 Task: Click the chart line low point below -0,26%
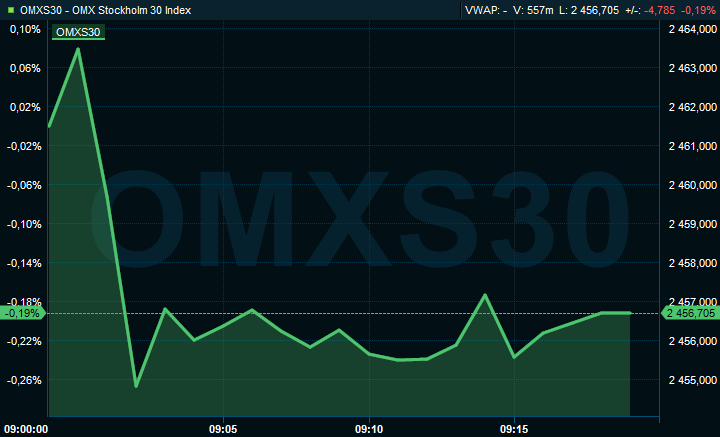click(x=136, y=386)
